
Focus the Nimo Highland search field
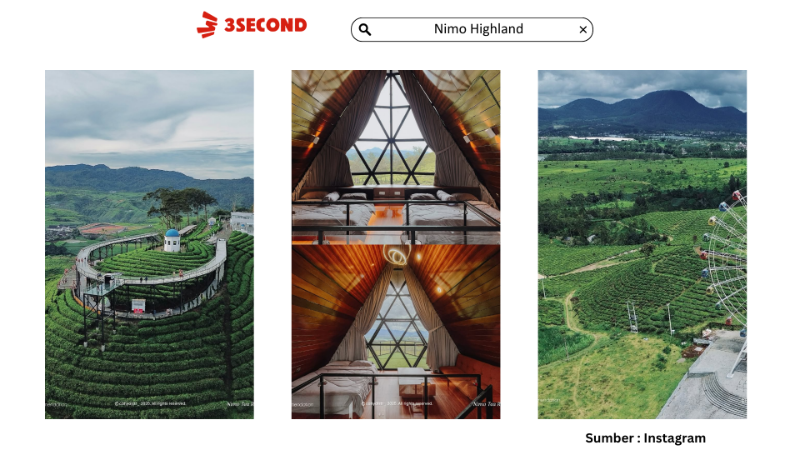tap(472, 30)
